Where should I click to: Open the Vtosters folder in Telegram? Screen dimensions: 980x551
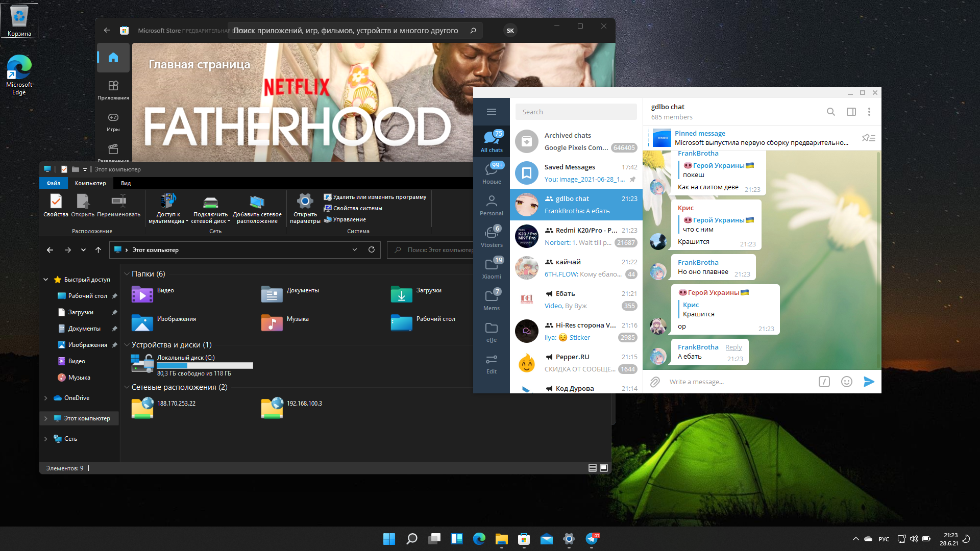(492, 236)
